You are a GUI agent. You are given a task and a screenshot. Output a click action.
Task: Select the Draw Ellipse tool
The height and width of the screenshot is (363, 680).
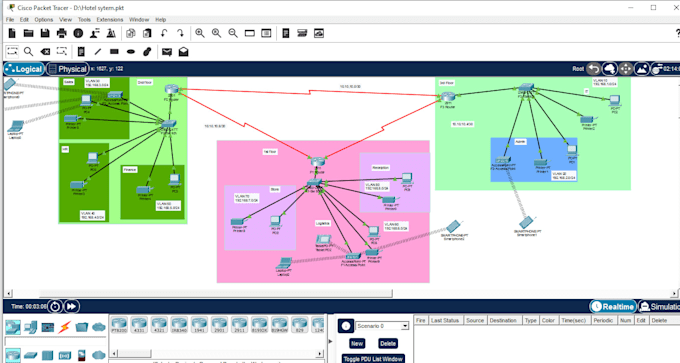131,52
